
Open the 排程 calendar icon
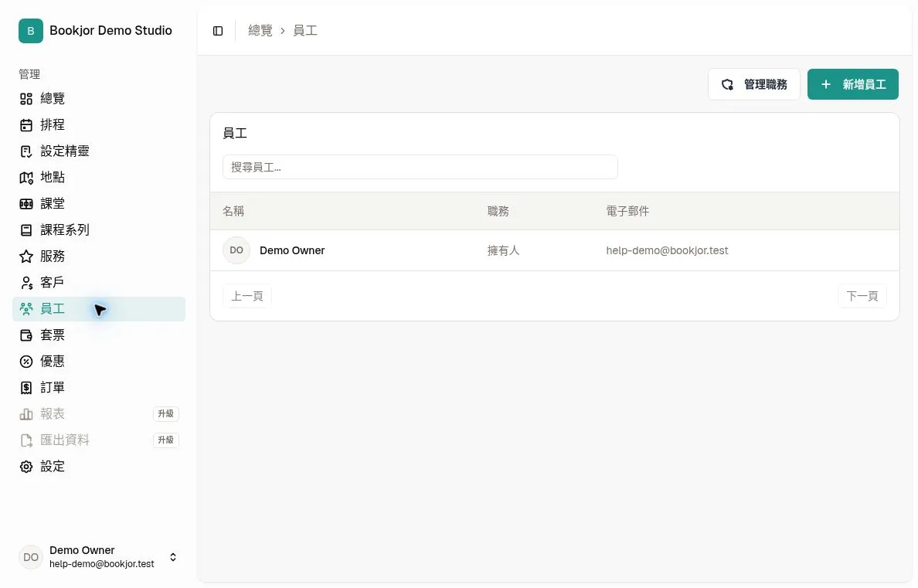tap(25, 125)
